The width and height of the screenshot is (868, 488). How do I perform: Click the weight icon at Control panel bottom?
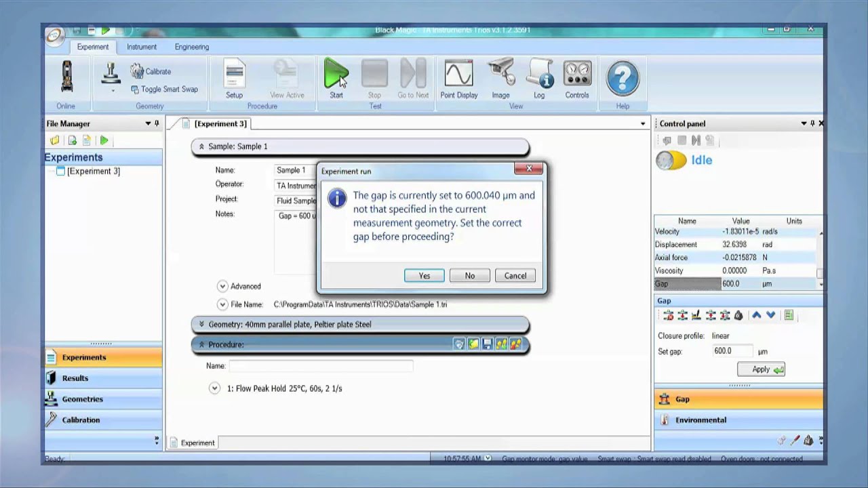pos(808,441)
